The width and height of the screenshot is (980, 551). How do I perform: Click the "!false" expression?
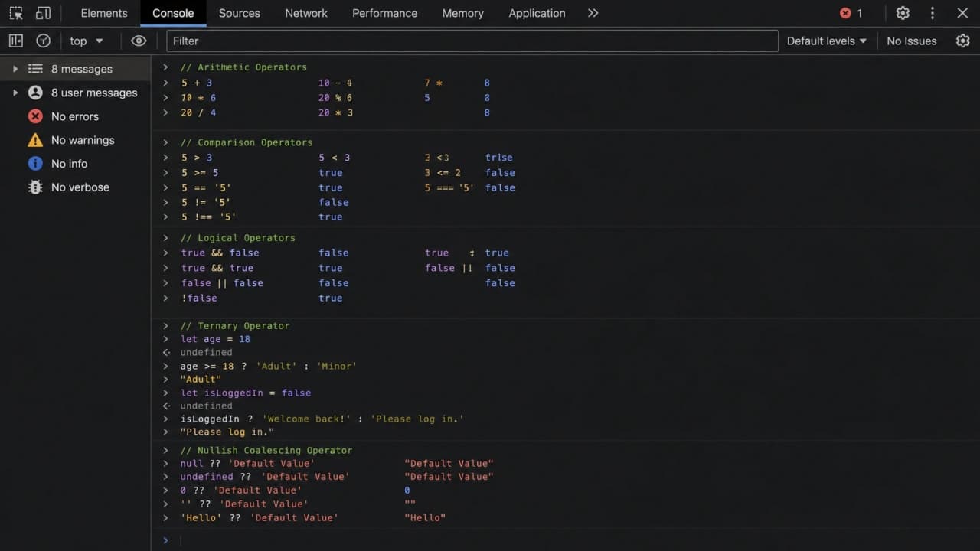tap(199, 298)
